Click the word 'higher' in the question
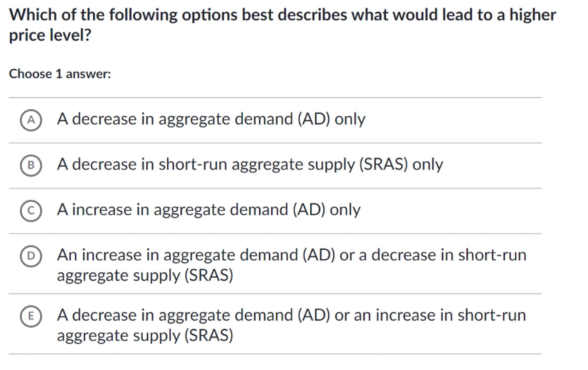Screen dimensions: 588x370 pos(533,15)
